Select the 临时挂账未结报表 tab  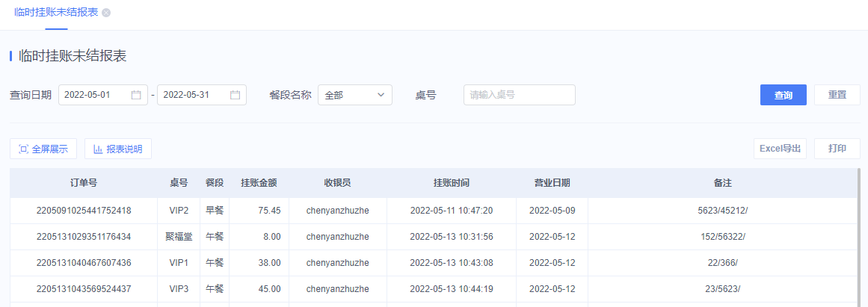56,13
